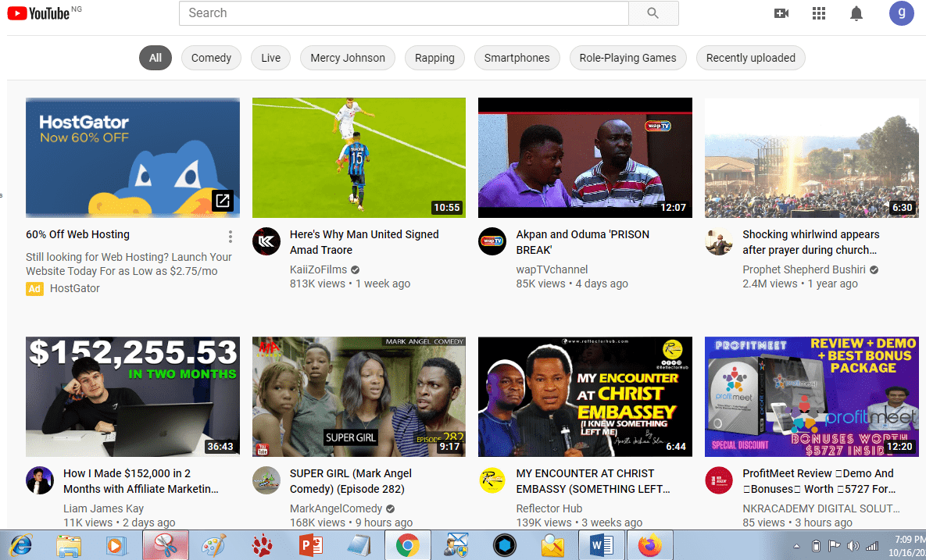Screen dimensions: 926x560
Task: Play the SUPER GIRL episode 282 thumbnail
Action: pyautogui.click(x=359, y=397)
